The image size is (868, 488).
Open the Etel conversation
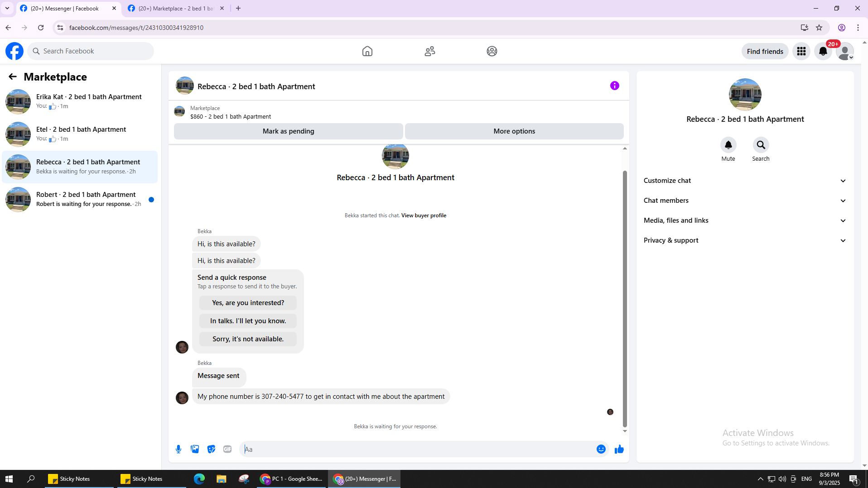[80, 134]
